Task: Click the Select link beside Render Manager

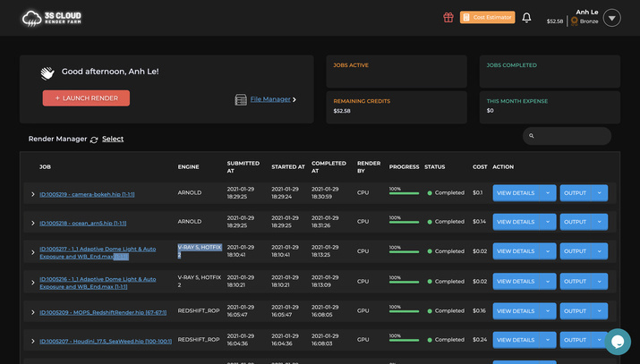Action: click(113, 139)
